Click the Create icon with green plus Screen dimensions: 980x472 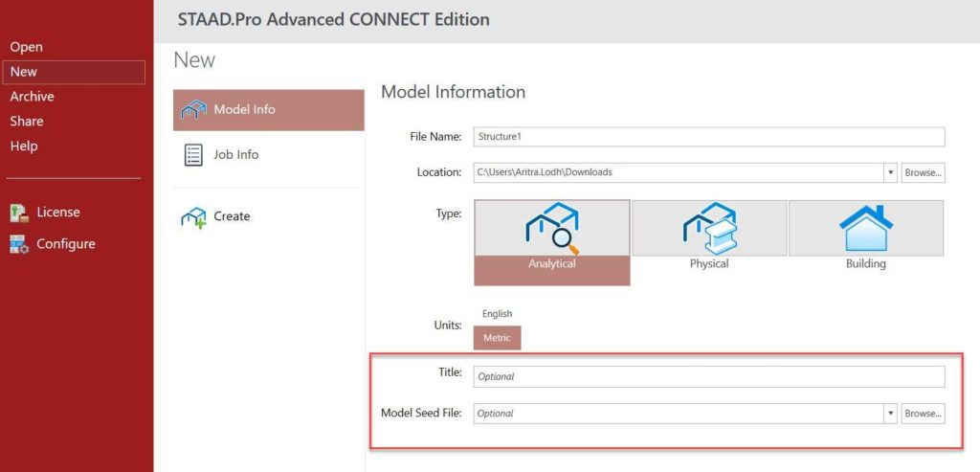[193, 217]
